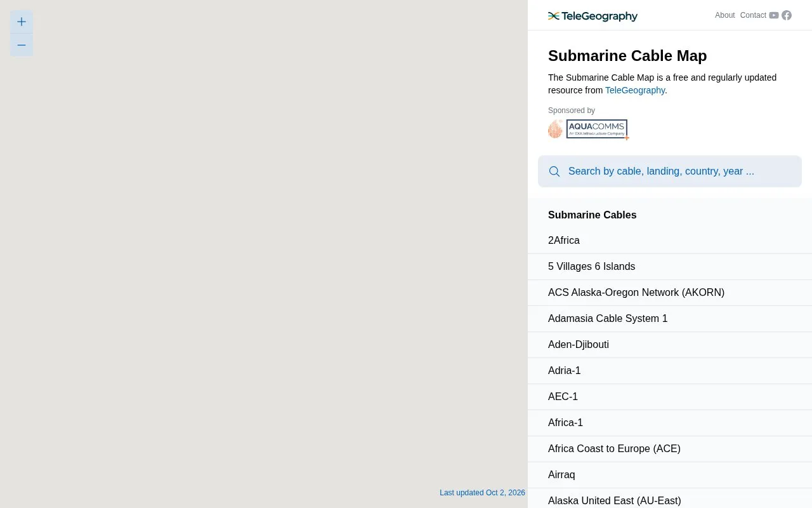Click the Submarine Cable Map heading

pos(627,56)
